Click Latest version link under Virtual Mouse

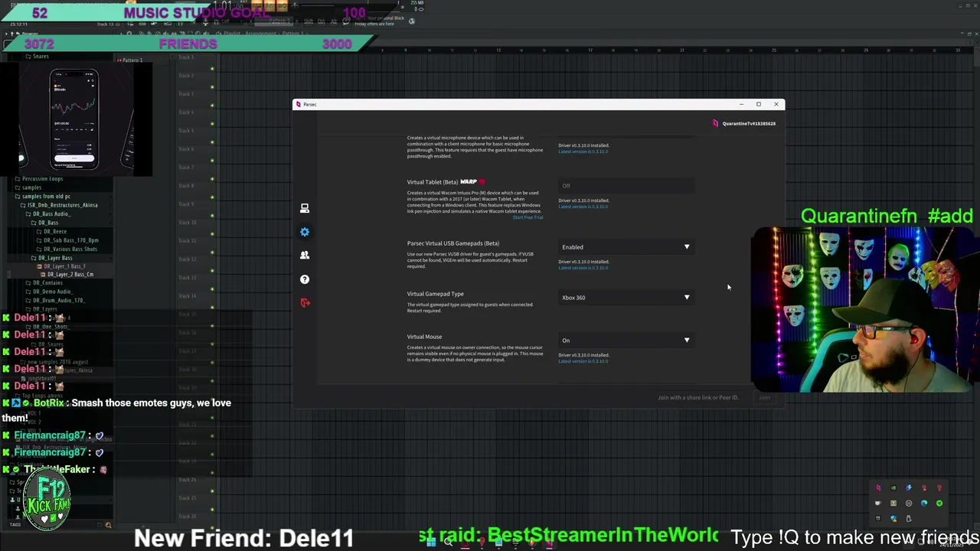(583, 361)
